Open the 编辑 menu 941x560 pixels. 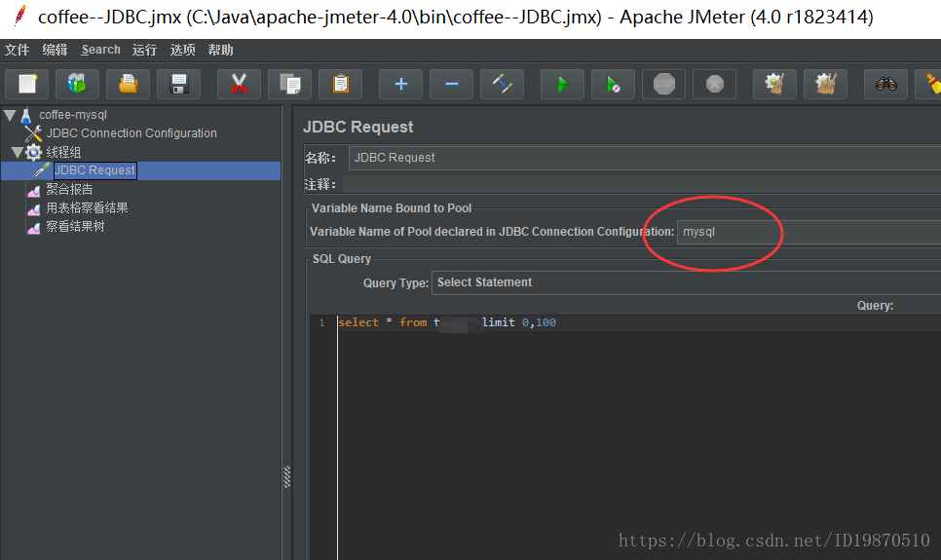tap(55, 50)
